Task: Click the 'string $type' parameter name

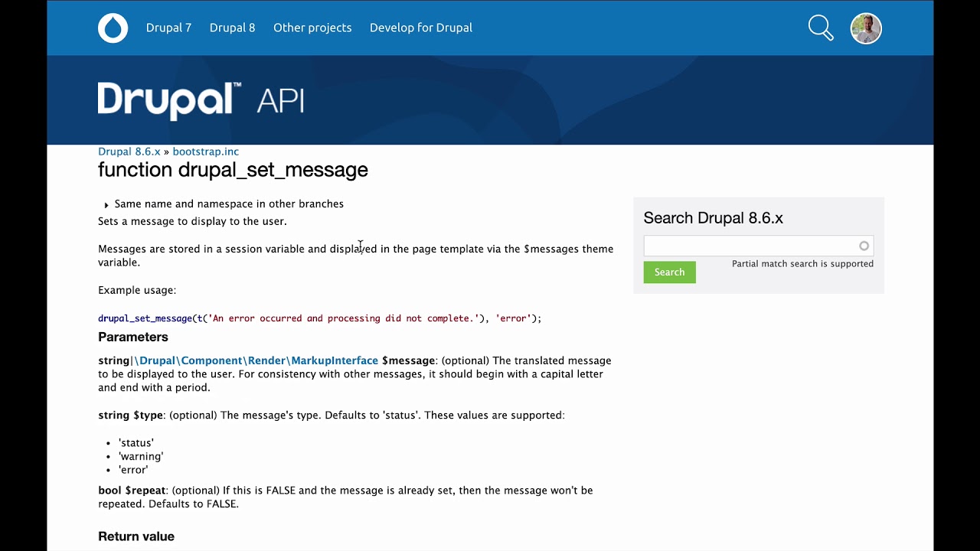Action: (x=130, y=416)
